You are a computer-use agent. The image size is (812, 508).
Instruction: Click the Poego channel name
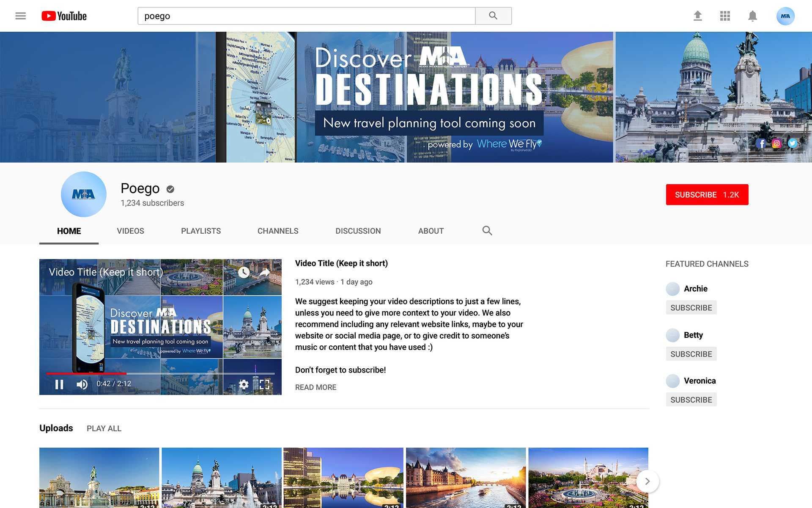[x=140, y=189]
